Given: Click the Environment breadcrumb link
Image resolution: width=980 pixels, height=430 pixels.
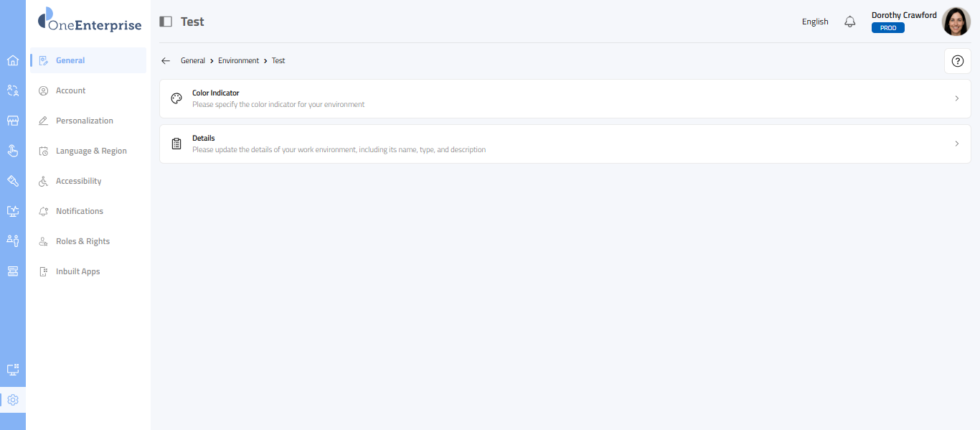Looking at the screenshot, I should click(238, 61).
